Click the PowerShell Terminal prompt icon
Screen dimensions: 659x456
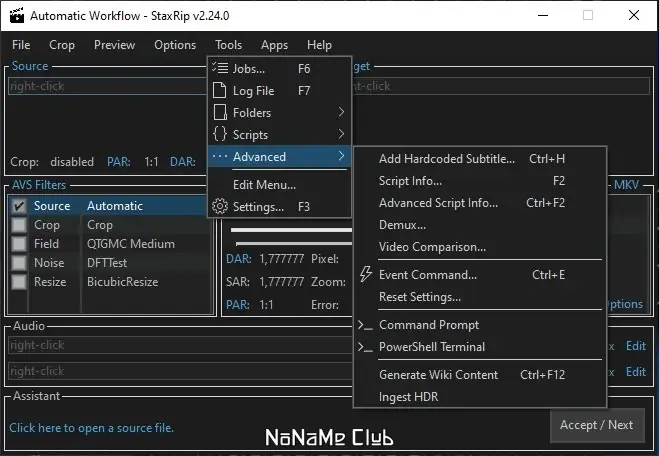click(x=365, y=347)
